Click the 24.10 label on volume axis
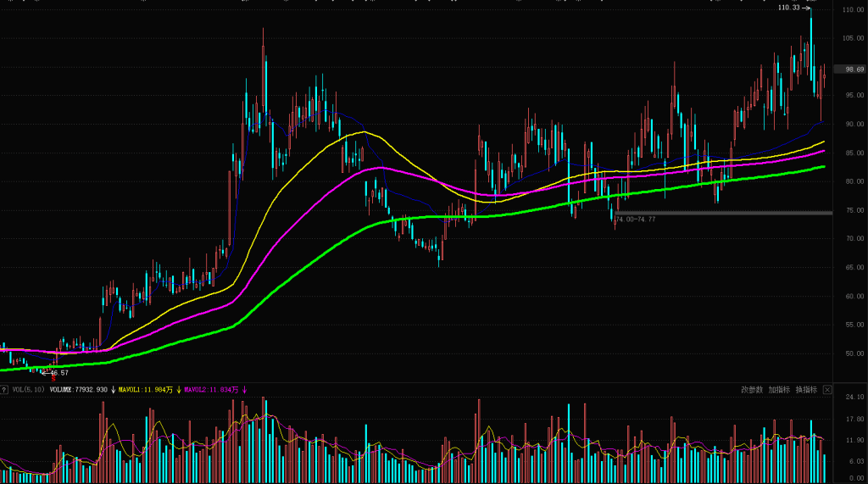 [855, 397]
